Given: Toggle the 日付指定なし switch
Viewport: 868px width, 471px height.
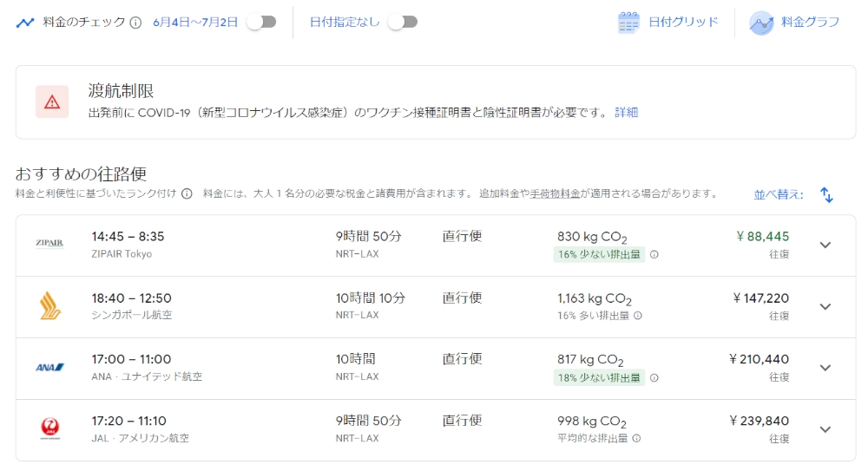Looking at the screenshot, I should pos(402,22).
